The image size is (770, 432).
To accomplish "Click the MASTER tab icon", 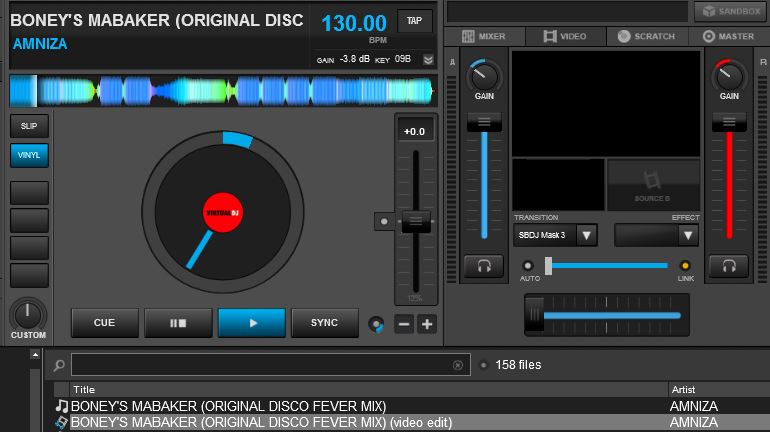I will (x=709, y=36).
